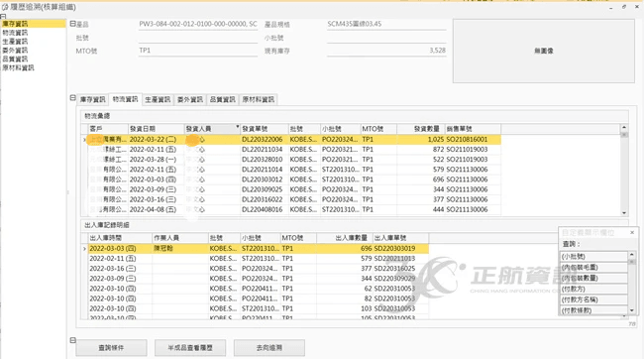The width and height of the screenshot is (644, 359).
Task: Switch to the 品質資訊 tab
Action: coord(223,99)
